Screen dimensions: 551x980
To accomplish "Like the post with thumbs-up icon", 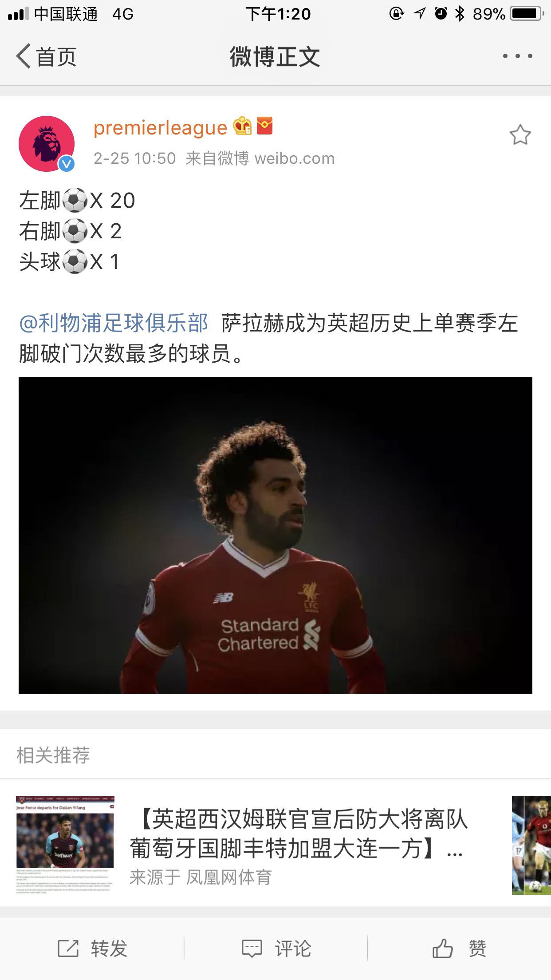I will point(442,948).
